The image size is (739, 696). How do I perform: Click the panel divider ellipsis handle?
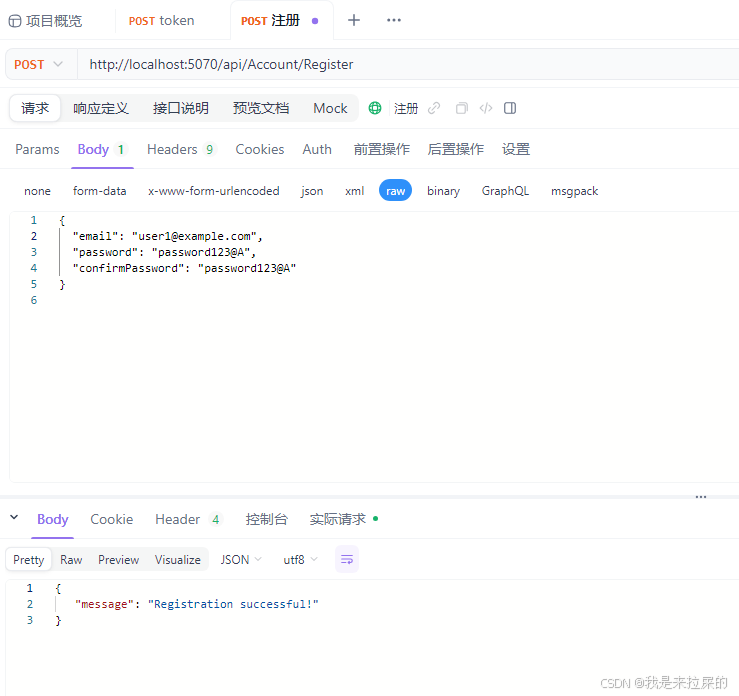click(700, 497)
